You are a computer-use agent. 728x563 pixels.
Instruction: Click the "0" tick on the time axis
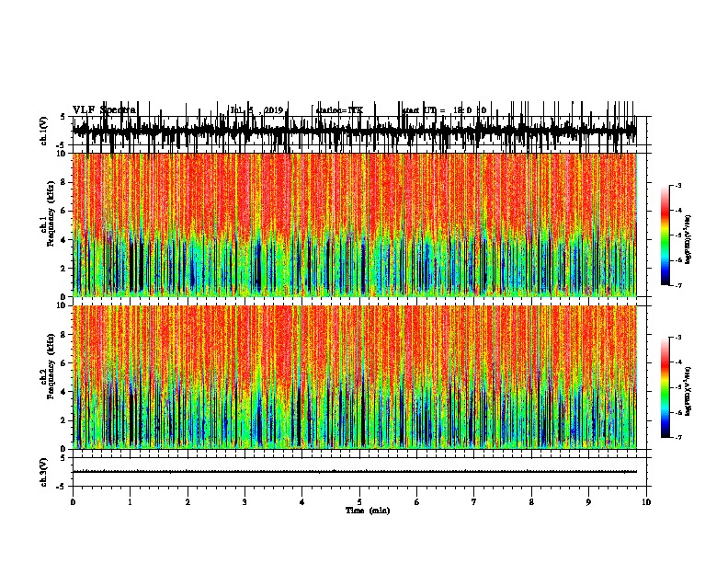pos(73,502)
